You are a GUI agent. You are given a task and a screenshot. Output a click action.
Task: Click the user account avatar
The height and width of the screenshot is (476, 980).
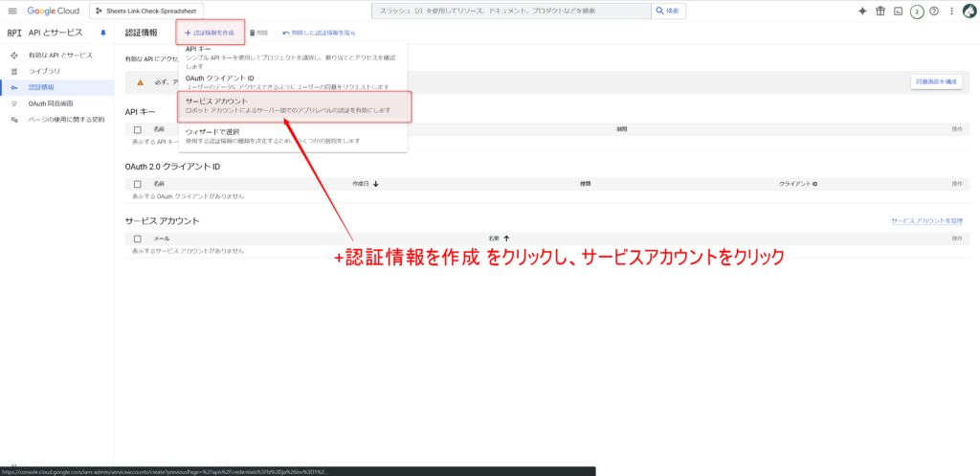[968, 11]
